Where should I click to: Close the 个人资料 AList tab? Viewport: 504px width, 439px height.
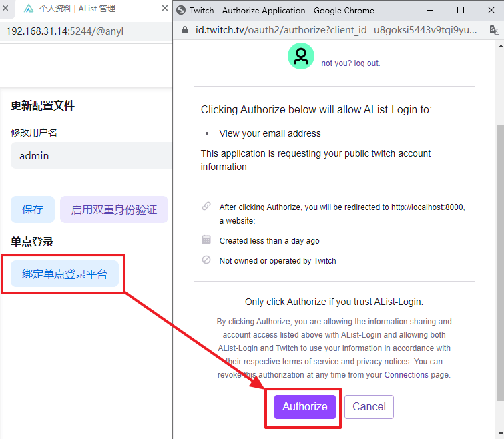[165, 8]
